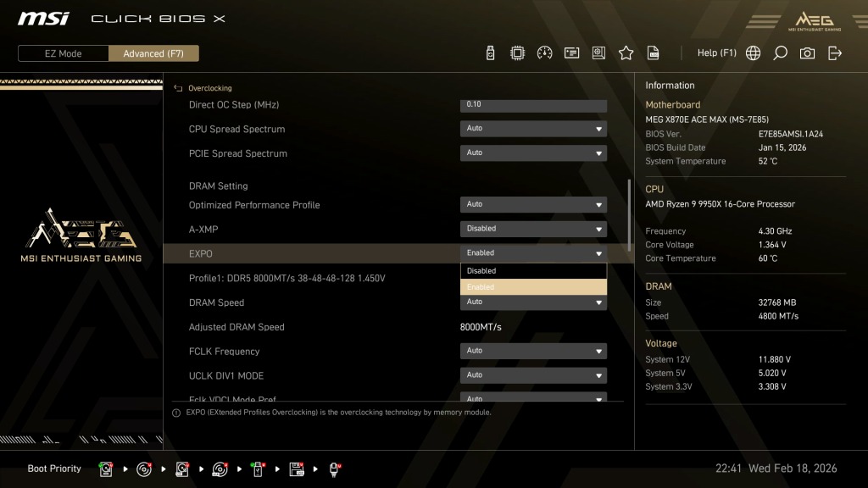This screenshot has height=488, width=868.
Task: Open the LOG file icon
Action: pyautogui.click(x=654, y=53)
